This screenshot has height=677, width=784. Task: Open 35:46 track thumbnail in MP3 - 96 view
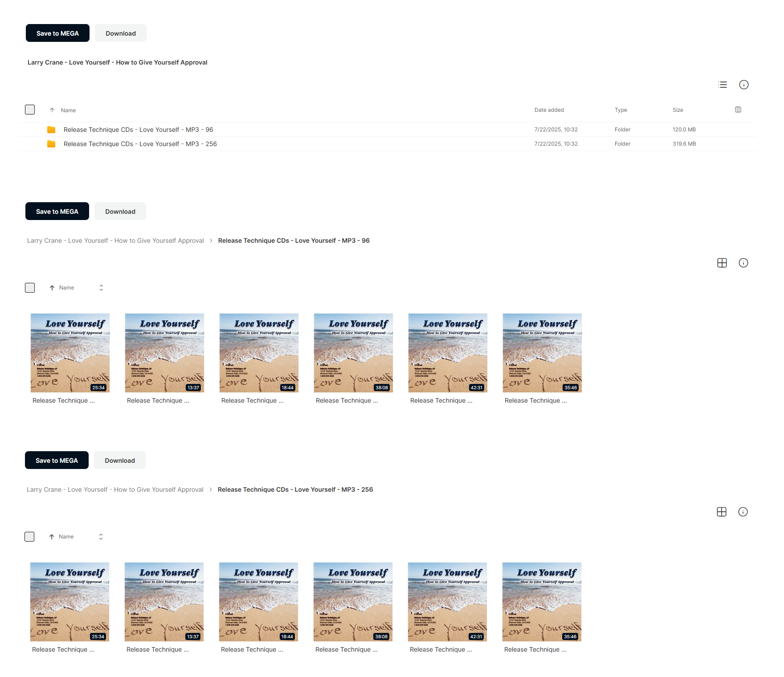click(x=542, y=353)
